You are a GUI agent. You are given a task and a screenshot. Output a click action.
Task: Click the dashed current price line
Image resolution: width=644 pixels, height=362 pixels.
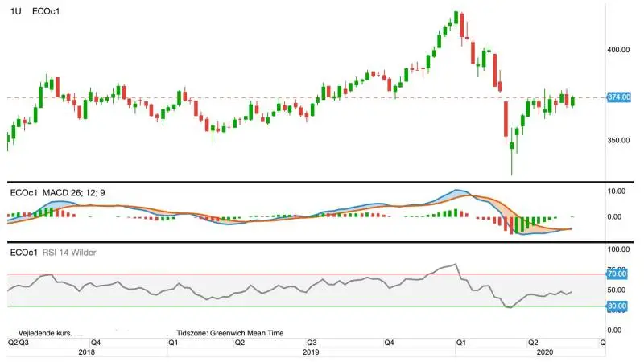(307, 97)
